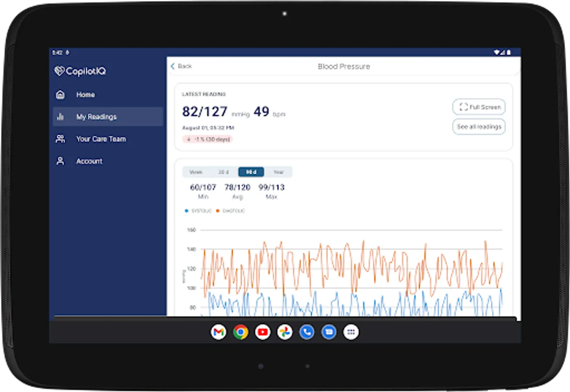
Task: Click the CopilotIQ heart logo
Action: coord(59,71)
